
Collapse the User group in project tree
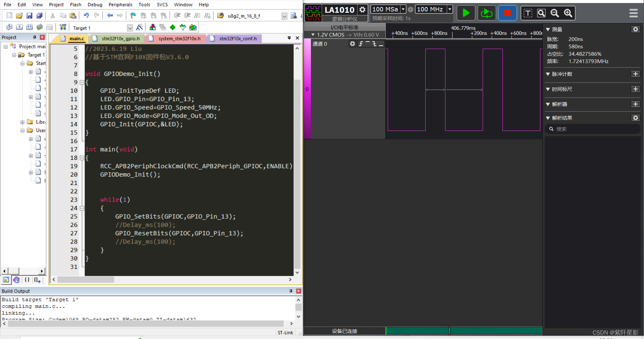tap(22, 131)
